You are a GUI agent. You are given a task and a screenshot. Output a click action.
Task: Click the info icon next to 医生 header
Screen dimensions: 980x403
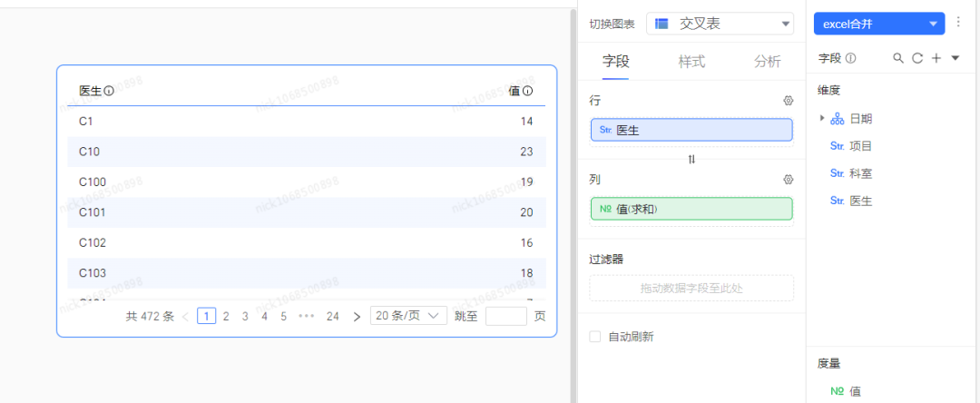(x=109, y=92)
